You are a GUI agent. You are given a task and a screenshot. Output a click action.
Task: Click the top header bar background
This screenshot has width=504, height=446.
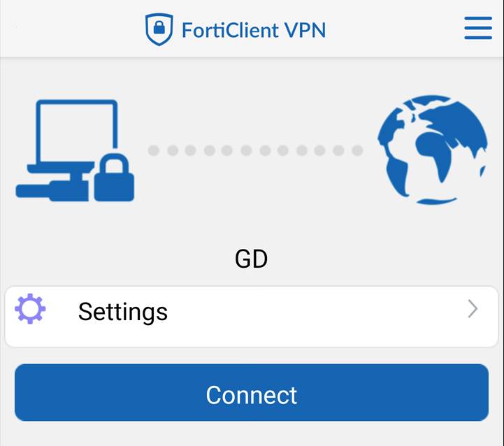click(252, 29)
